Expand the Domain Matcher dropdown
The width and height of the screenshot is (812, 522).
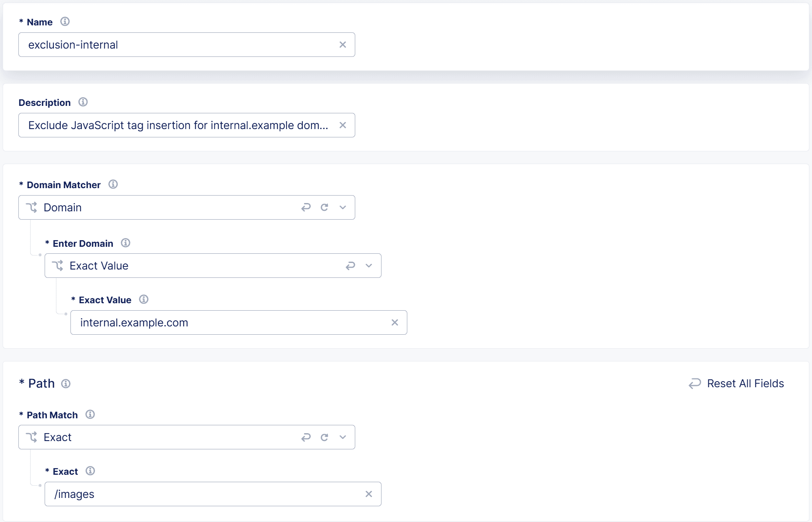[343, 207]
